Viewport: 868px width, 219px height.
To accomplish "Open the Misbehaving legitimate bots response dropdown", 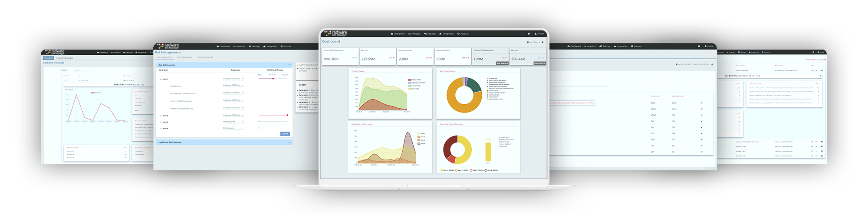I will click(x=233, y=107).
